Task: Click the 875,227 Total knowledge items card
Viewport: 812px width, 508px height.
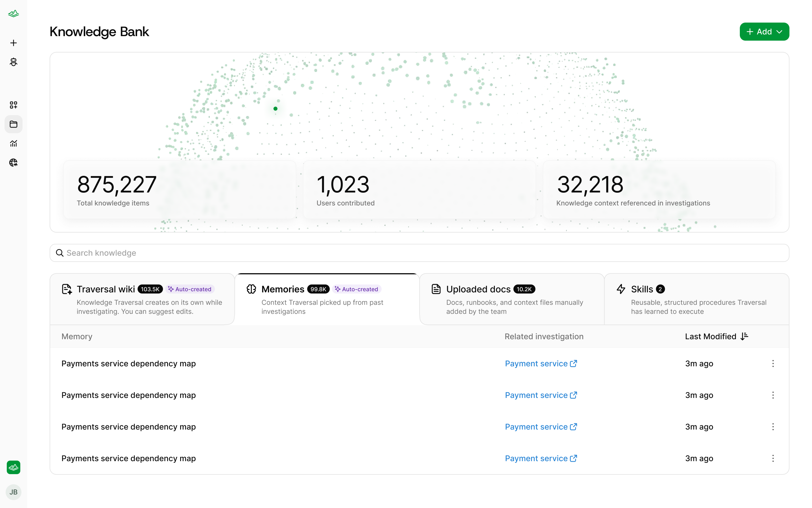Action: [180, 190]
